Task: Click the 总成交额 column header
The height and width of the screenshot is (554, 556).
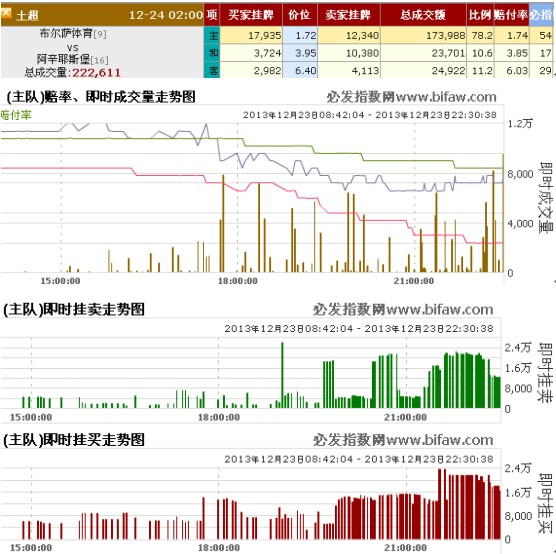Action: point(423,15)
